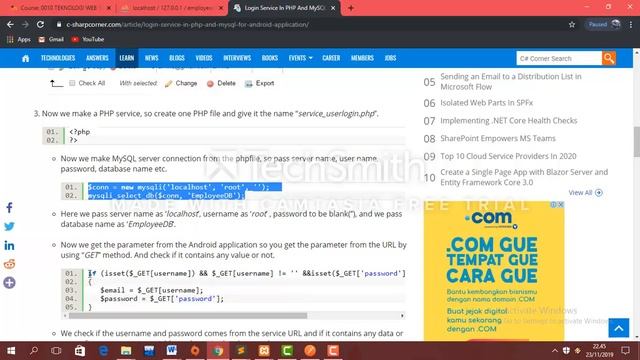Click the code block horizontal scrollbar
Image resolution: width=640 pixels, height=360 pixels.
[188, 316]
